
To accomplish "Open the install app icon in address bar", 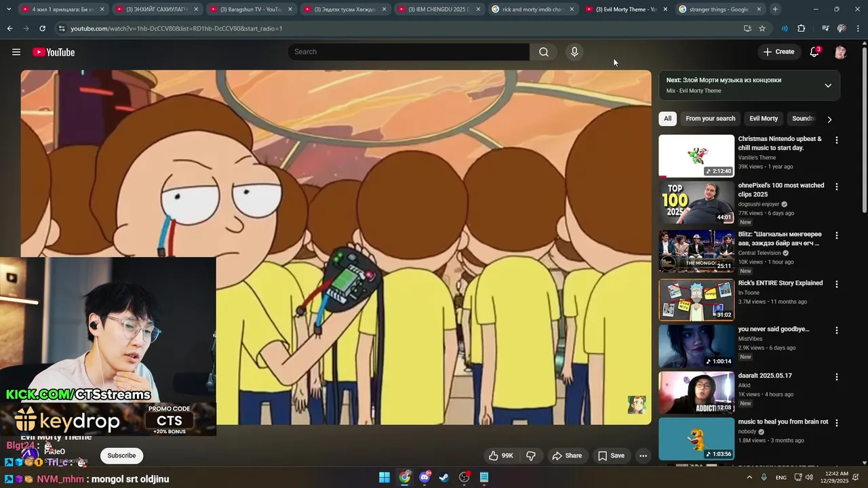I will (747, 28).
